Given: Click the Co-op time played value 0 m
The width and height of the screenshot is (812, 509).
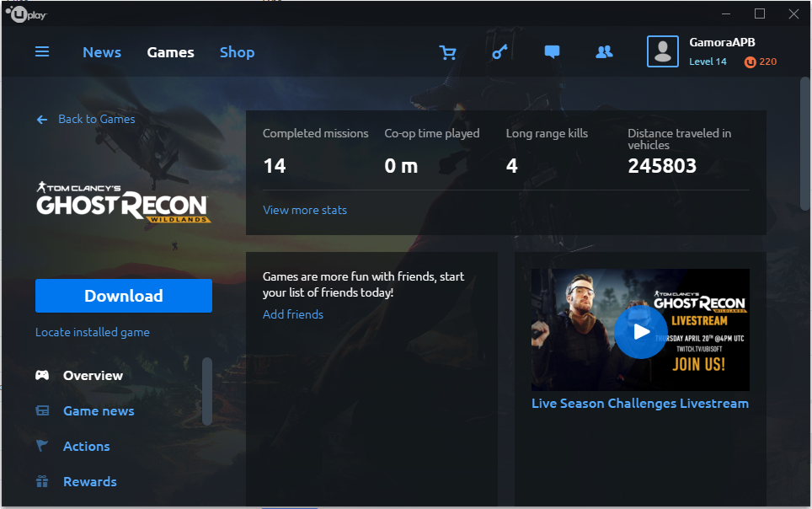Looking at the screenshot, I should click(x=401, y=166).
